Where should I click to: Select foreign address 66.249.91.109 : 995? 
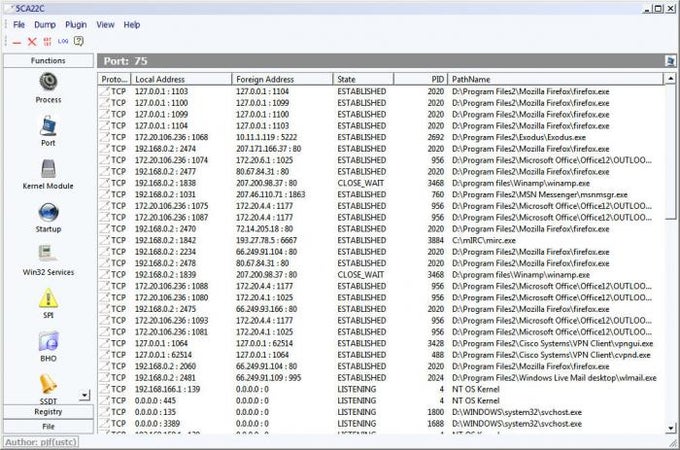pyautogui.click(x=268, y=378)
